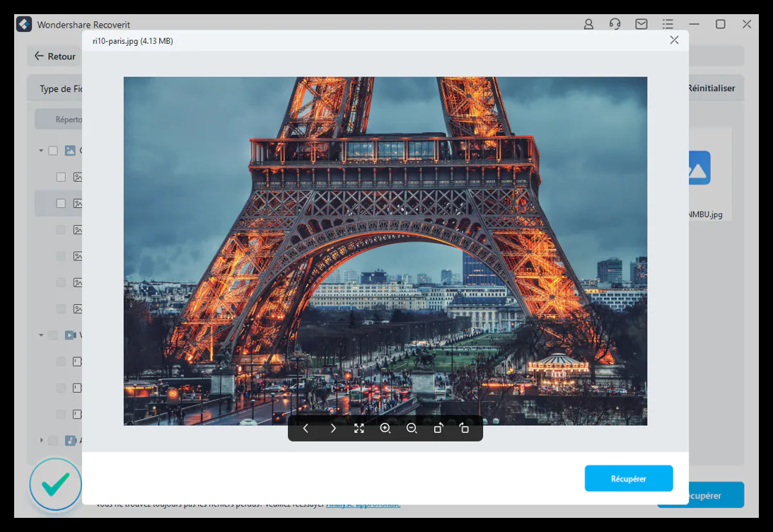Go back using the Retour button
773x532 pixels.
point(55,57)
